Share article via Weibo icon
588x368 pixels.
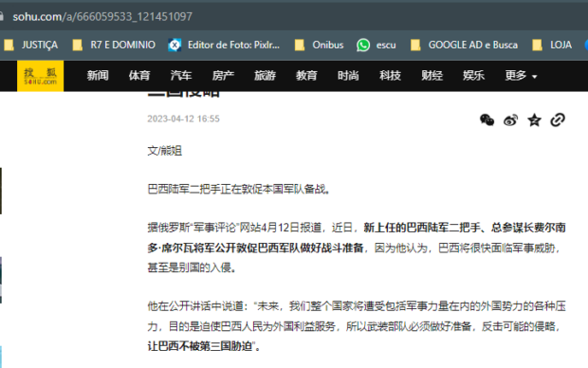[510, 120]
